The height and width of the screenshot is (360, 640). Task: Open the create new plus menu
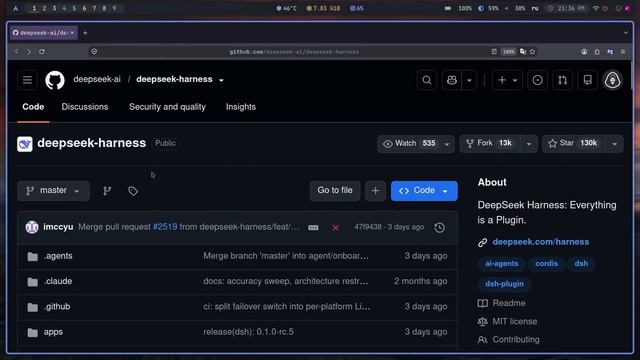pos(507,80)
